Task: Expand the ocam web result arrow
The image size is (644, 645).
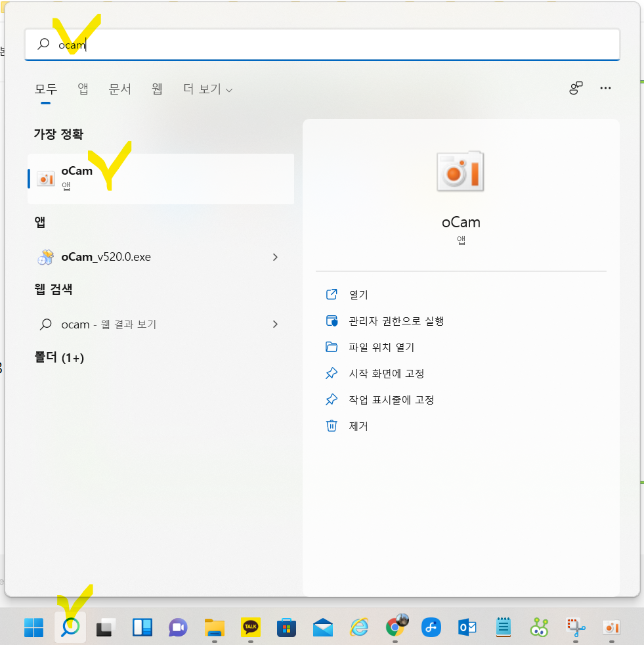Action: tap(275, 324)
